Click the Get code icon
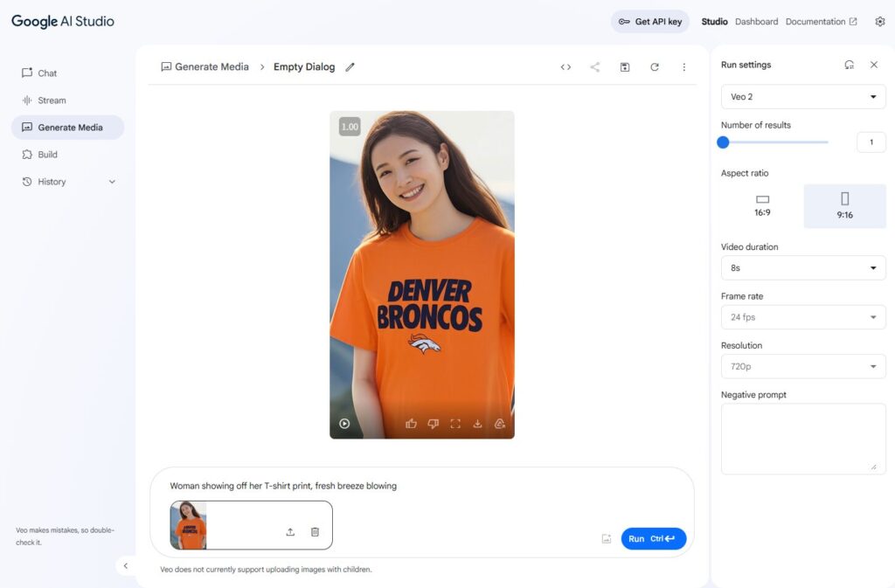The image size is (895, 588). pos(565,67)
